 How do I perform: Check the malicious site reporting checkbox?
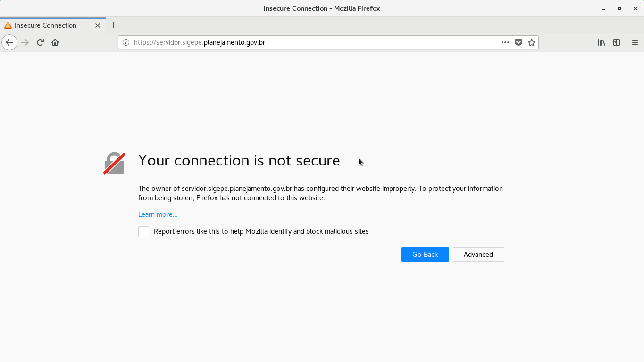(x=143, y=231)
